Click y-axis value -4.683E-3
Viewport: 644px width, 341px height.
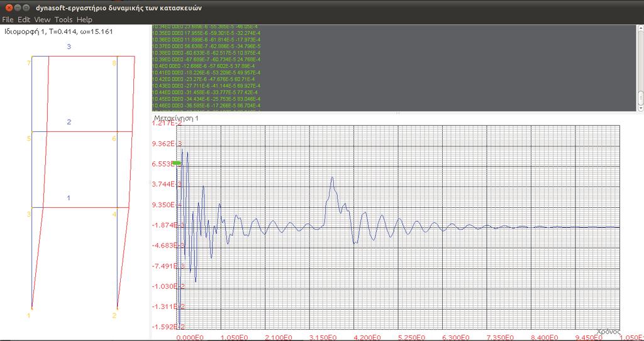pyautogui.click(x=169, y=246)
